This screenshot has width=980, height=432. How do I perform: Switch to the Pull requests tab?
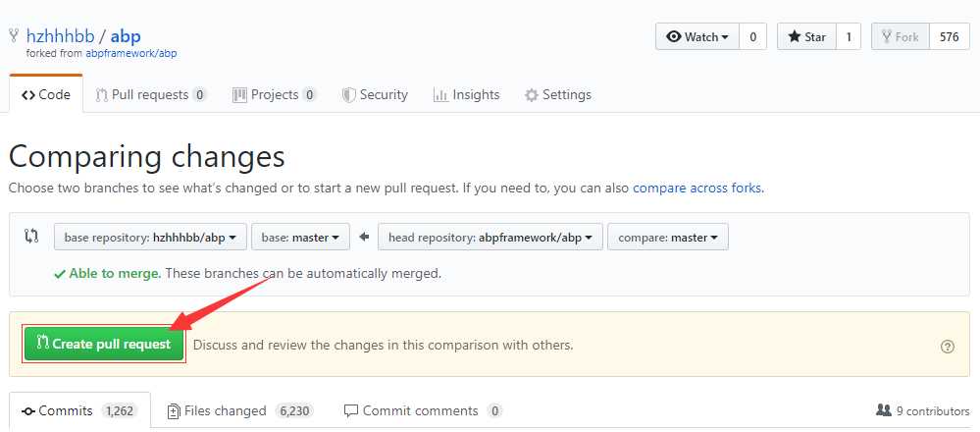151,95
